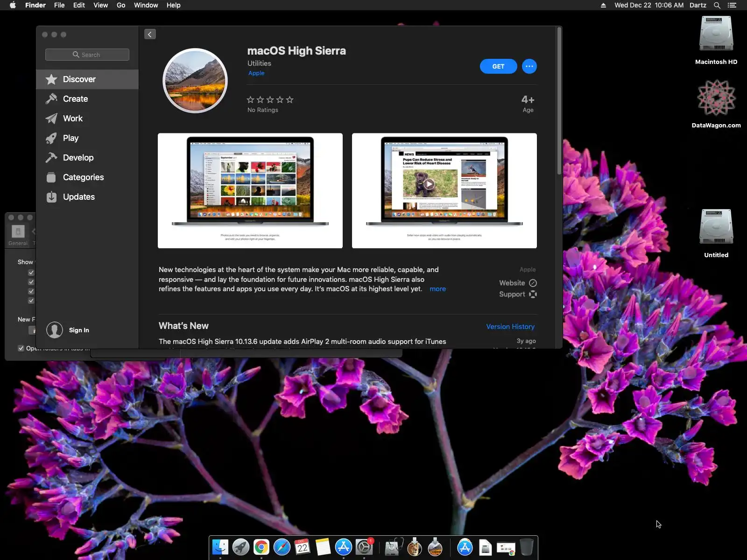
Task: Open Safari from the Dock
Action: [282, 547]
